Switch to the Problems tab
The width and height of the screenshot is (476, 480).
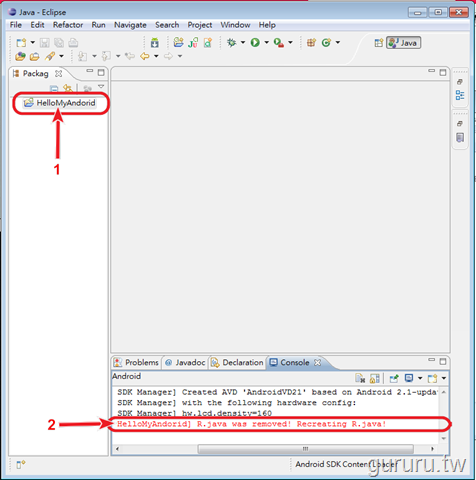(x=136, y=362)
